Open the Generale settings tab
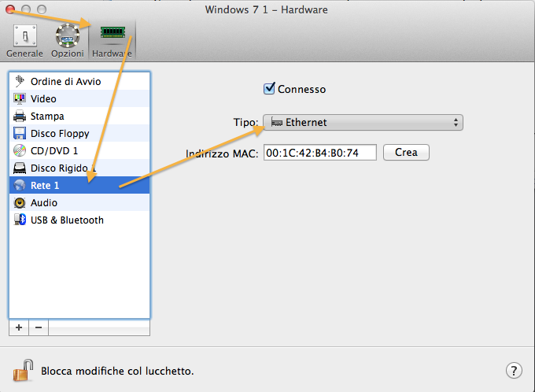Viewport: 535px width, 392px height. 24,41
